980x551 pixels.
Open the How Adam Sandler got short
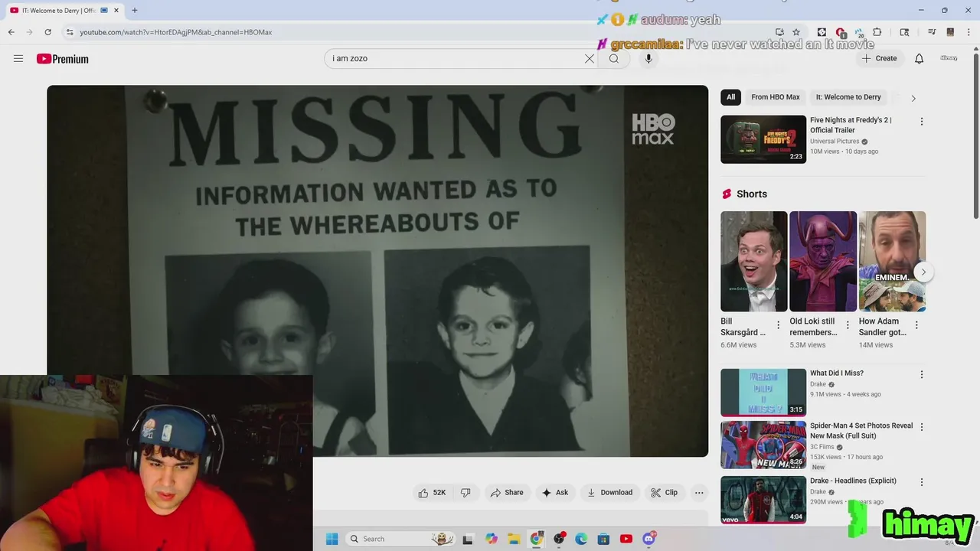(x=892, y=262)
